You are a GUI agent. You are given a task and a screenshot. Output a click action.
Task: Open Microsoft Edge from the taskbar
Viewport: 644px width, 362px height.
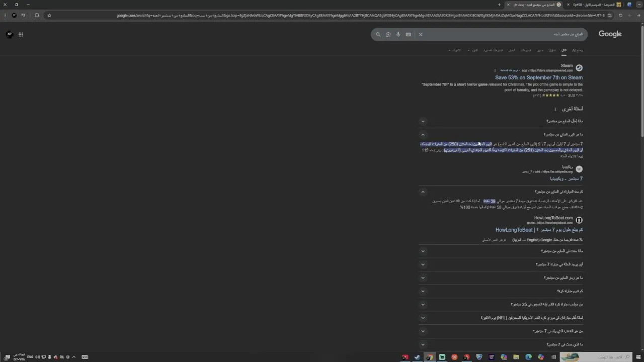click(528, 357)
